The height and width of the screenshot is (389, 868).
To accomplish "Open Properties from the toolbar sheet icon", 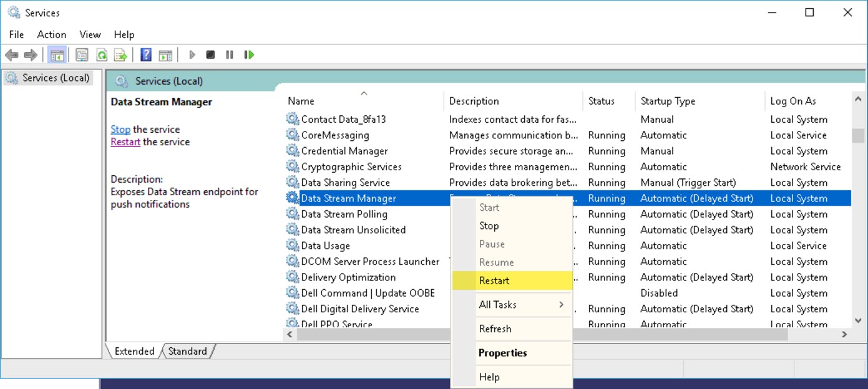I will [82, 55].
